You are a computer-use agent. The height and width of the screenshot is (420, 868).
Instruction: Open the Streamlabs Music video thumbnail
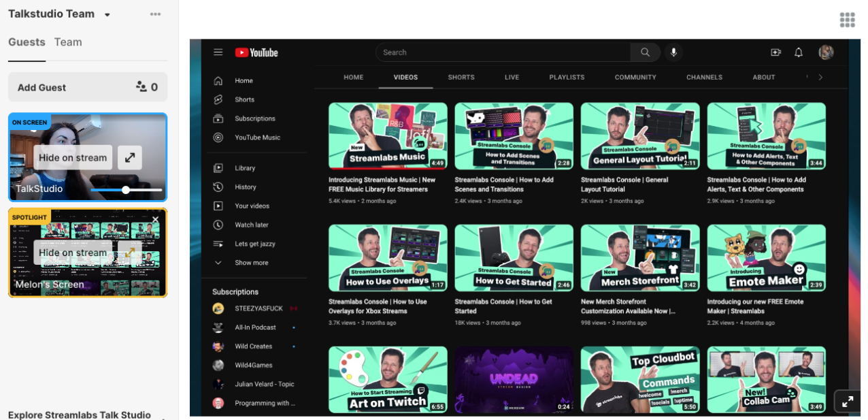tap(388, 135)
